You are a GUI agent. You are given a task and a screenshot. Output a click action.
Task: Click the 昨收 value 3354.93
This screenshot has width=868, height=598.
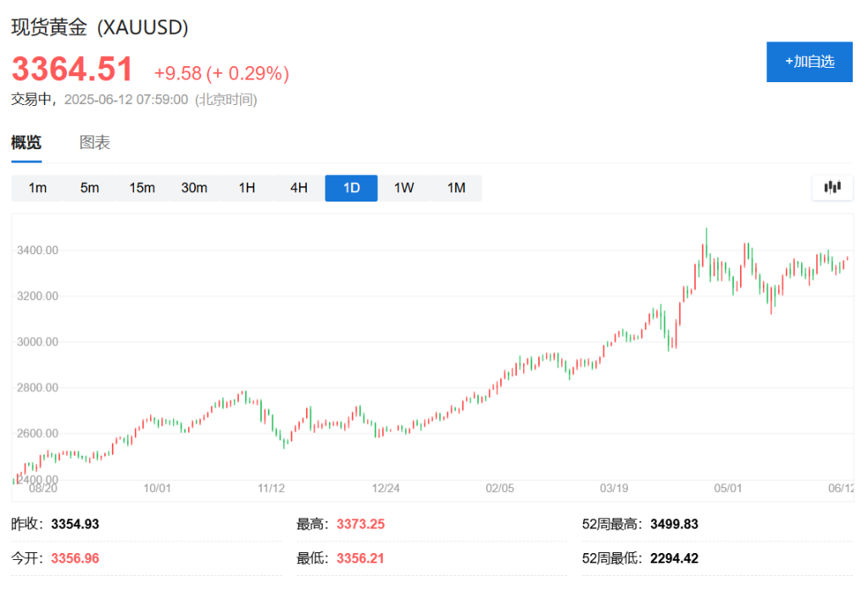pyautogui.click(x=75, y=523)
